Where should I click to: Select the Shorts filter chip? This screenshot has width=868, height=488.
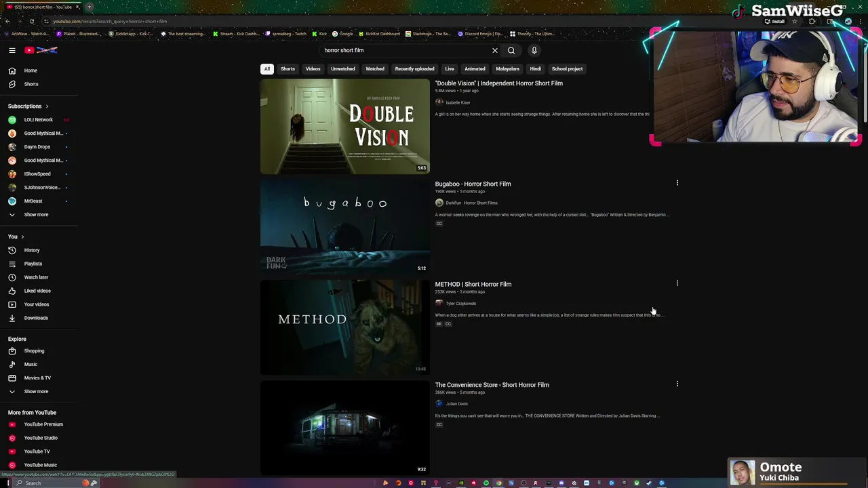click(288, 68)
